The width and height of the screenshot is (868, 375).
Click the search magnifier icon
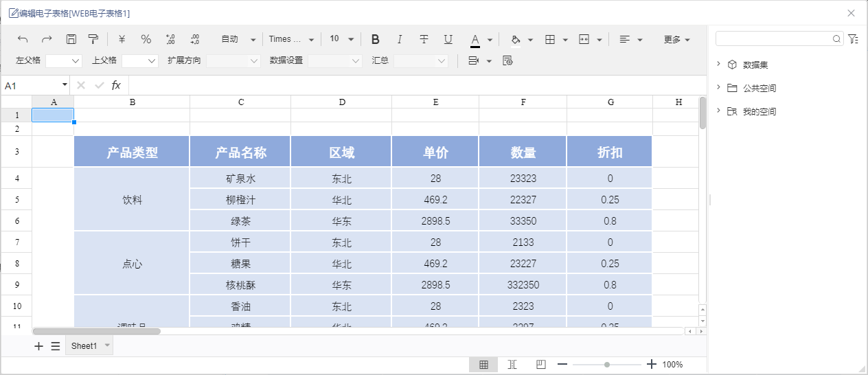pos(836,39)
